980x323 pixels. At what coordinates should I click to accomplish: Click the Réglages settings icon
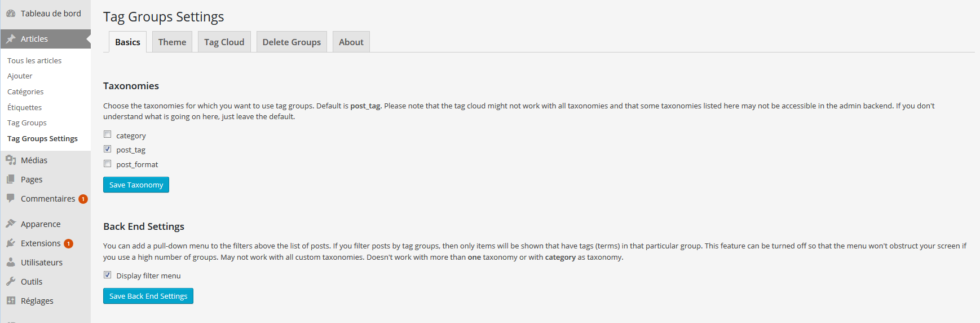(11, 300)
